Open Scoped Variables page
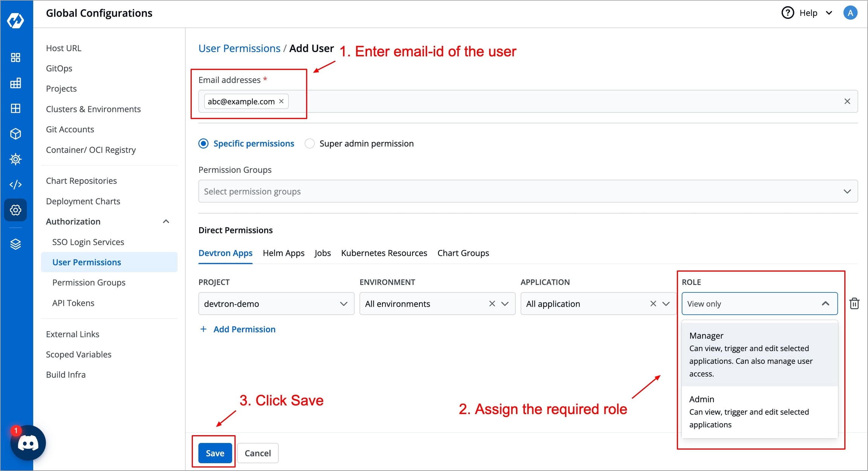Image resolution: width=868 pixels, height=471 pixels. [79, 354]
